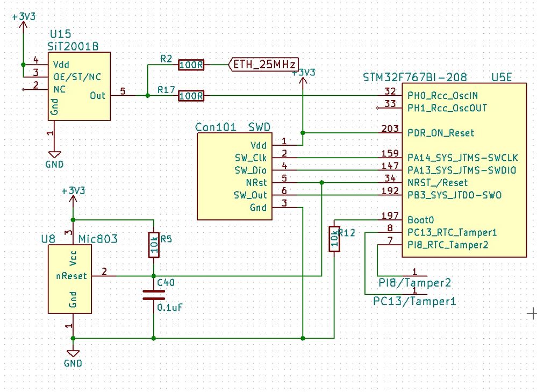Click the junction dot on the NRst wire
Viewport: 537px width, 392px height.
(x=321, y=183)
